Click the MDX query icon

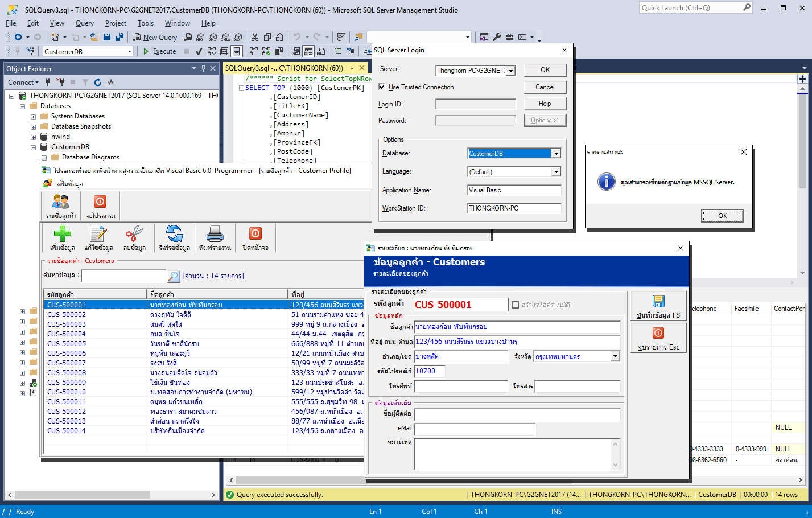(x=200, y=37)
